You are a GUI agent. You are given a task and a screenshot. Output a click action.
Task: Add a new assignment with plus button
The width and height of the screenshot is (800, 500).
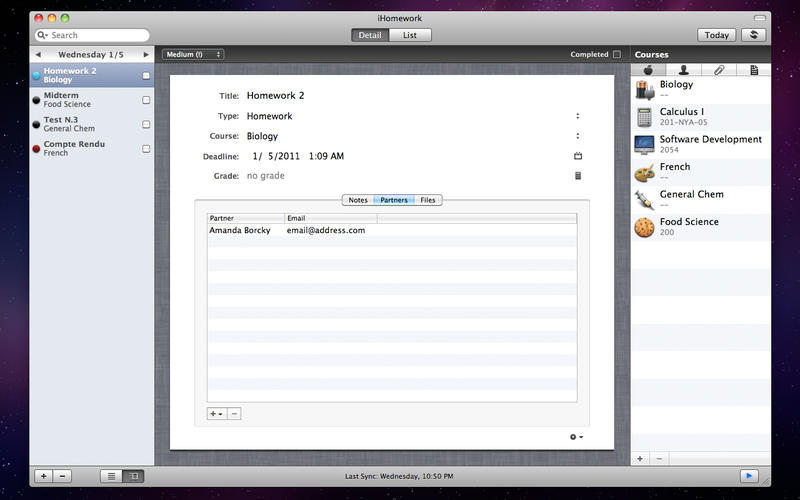pyautogui.click(x=44, y=476)
